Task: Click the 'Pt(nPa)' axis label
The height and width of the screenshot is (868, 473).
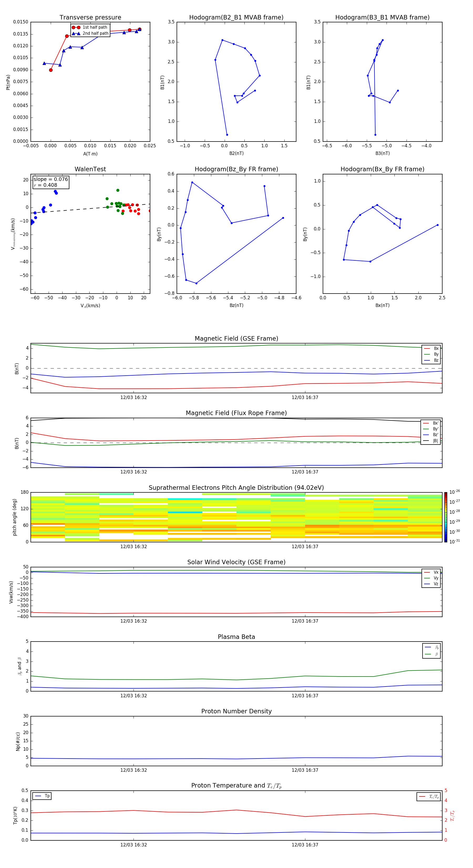Action: (8, 82)
